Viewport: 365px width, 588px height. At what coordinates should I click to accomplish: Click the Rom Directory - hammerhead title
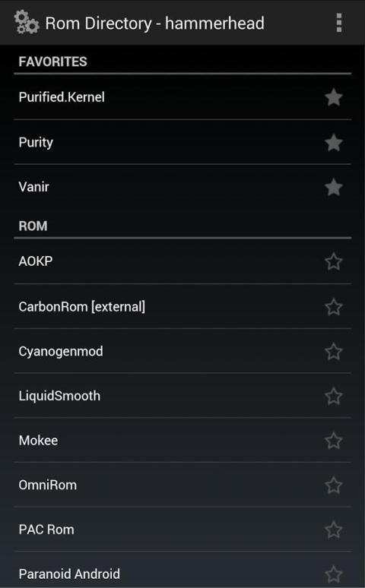click(x=154, y=24)
